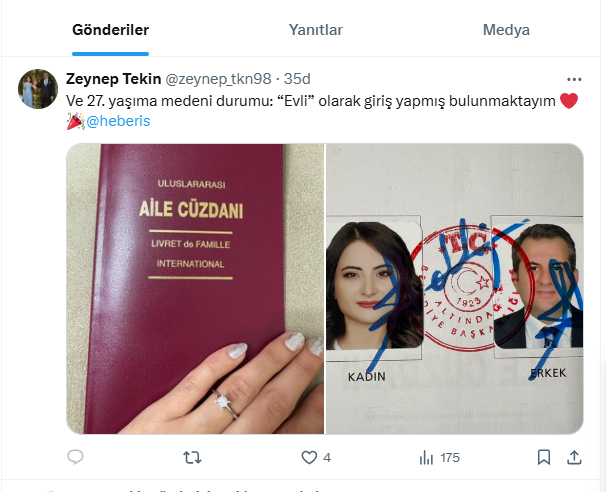Viewport: 606px width, 492px height.
Task: Like the post with heart icon
Action: pyautogui.click(x=309, y=458)
